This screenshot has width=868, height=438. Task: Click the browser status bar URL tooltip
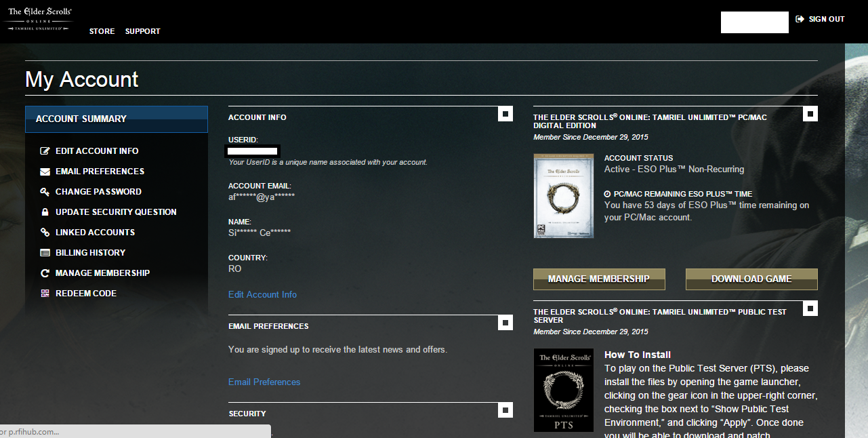[136, 431]
